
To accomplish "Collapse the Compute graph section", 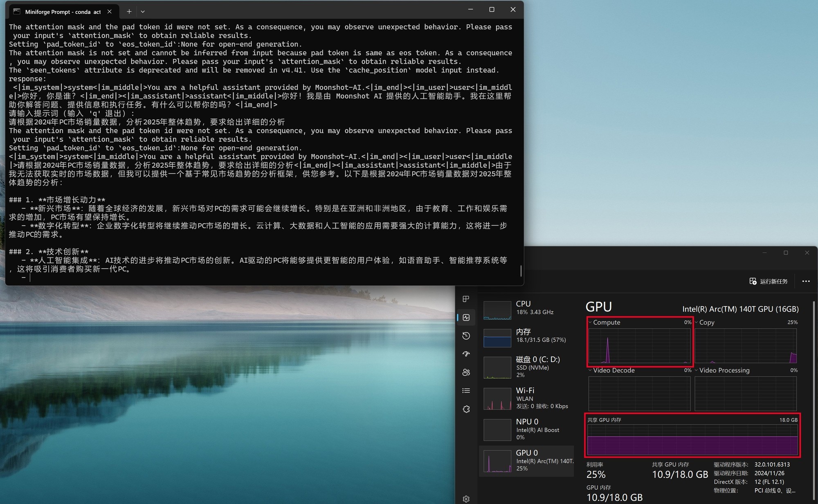I will coord(590,322).
